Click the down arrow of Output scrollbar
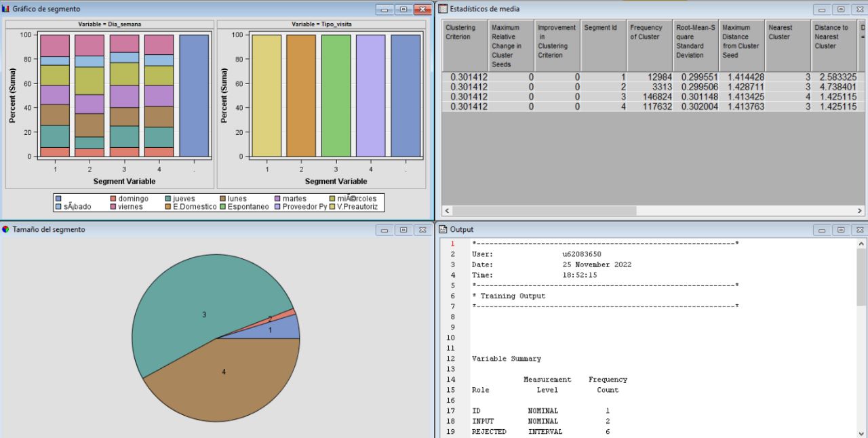868x438 pixels. (x=862, y=433)
